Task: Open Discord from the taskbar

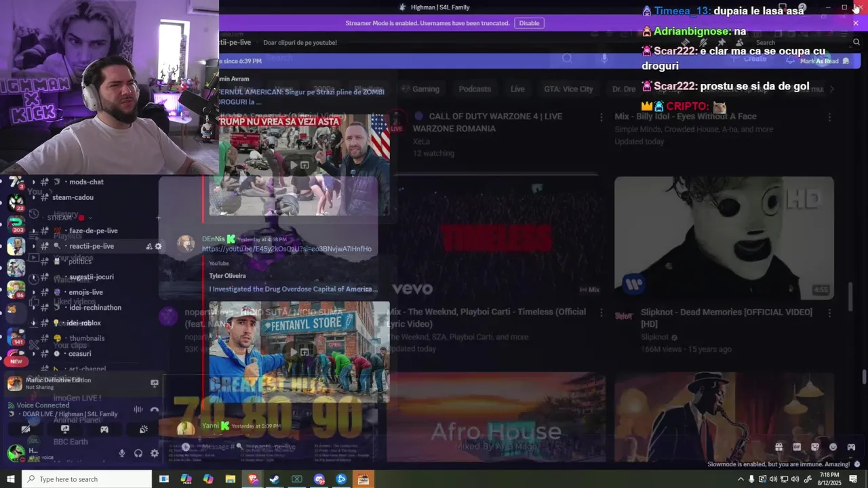Action: click(319, 479)
